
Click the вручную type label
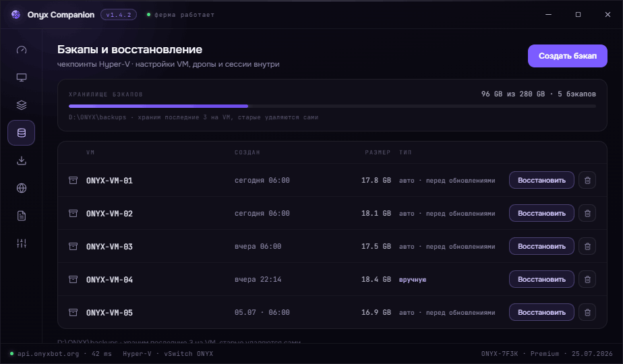point(413,279)
